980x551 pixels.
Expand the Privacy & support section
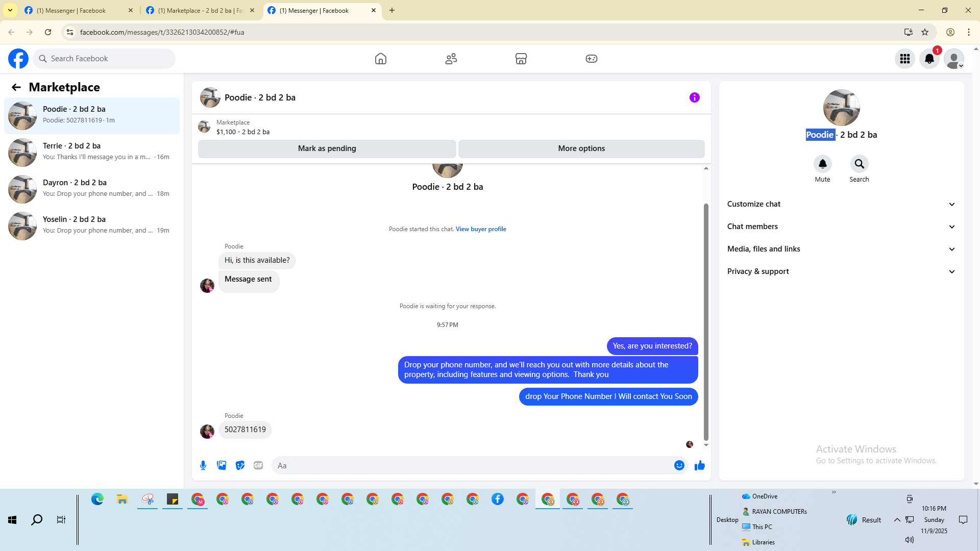841,271
